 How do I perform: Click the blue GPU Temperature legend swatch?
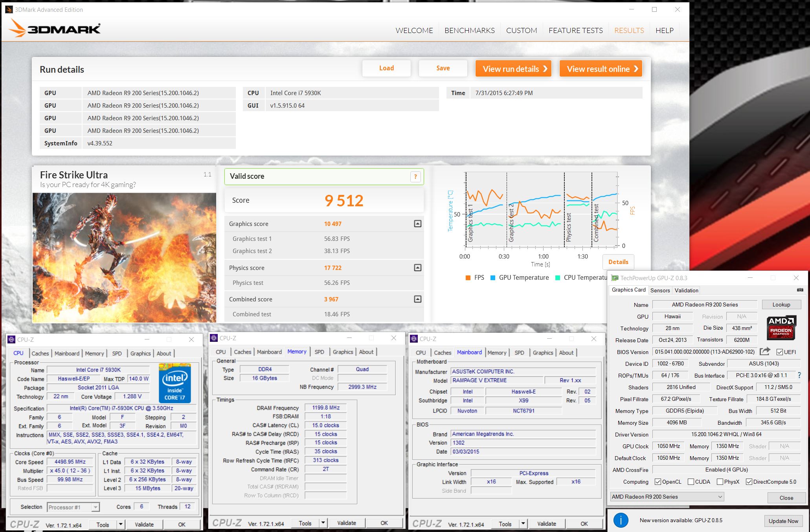[493, 278]
